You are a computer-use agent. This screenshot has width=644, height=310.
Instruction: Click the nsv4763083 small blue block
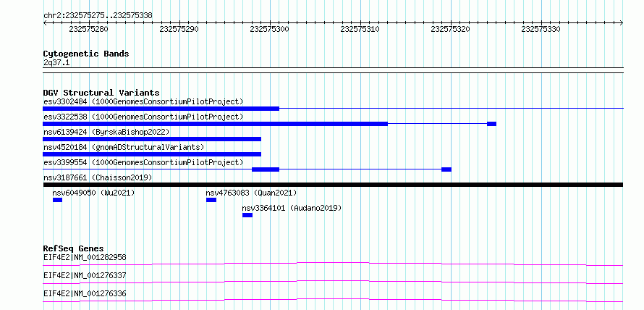211,200
